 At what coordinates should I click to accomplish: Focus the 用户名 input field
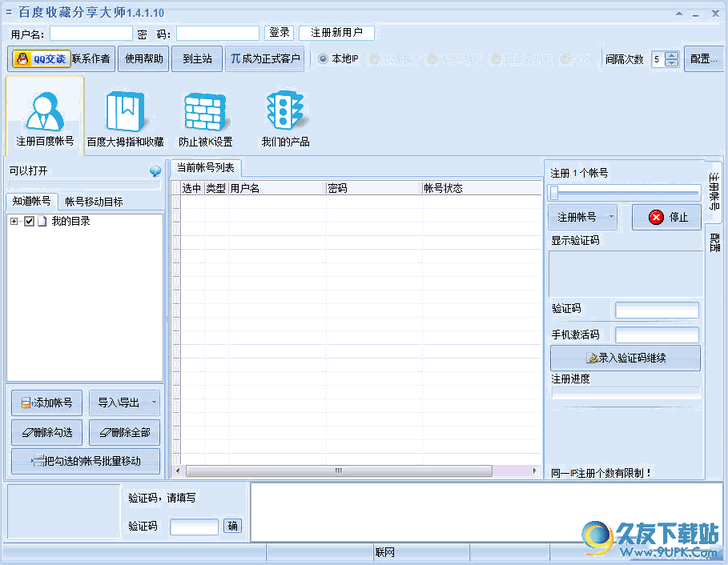point(91,34)
